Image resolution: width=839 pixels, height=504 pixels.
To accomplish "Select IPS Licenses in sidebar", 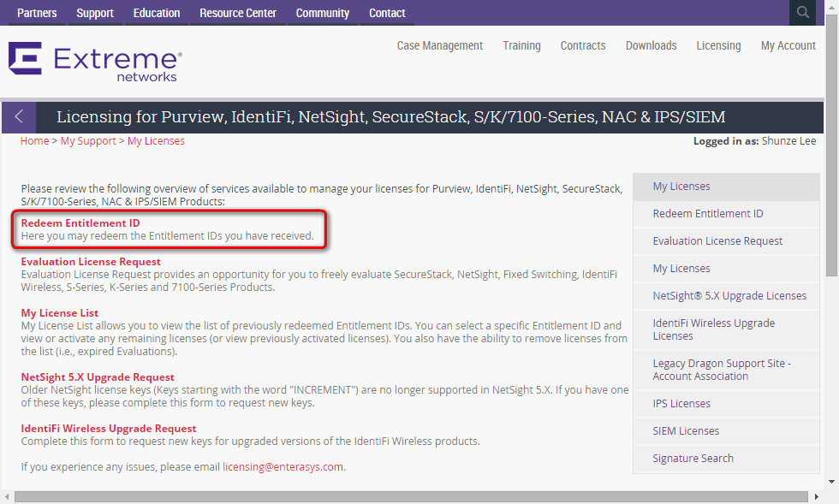I will coord(726,403).
